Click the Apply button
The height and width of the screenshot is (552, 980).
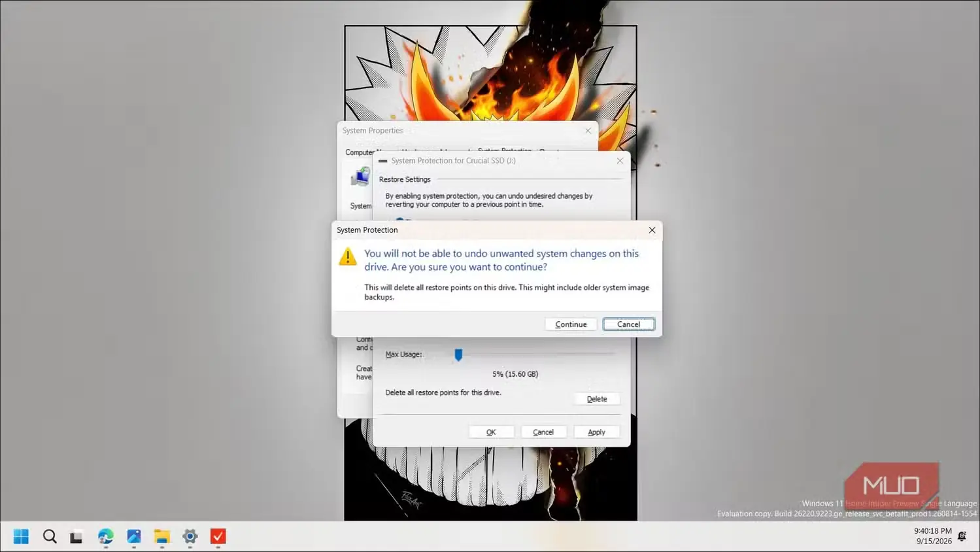pos(596,432)
